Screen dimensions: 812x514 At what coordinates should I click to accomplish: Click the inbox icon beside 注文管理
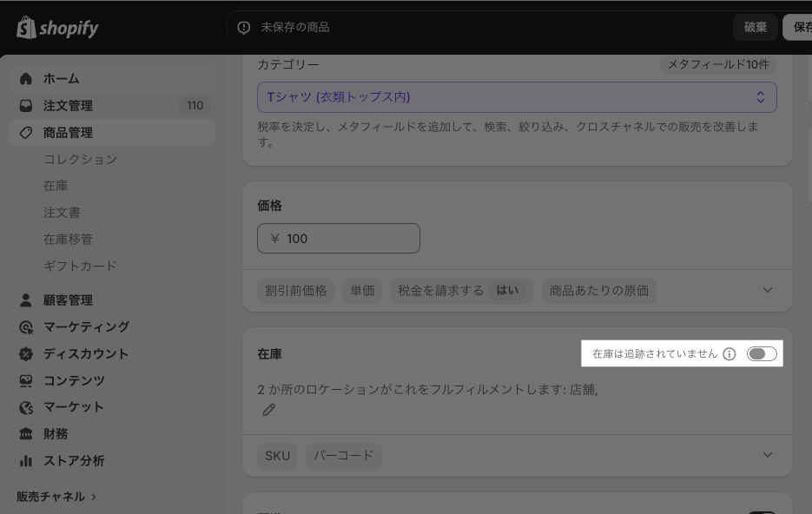(26, 106)
